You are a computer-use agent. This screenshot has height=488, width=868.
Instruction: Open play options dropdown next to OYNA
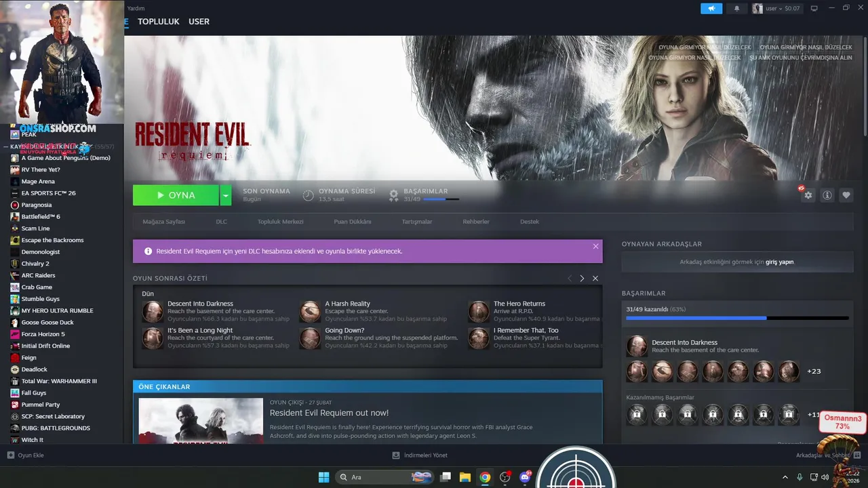coord(226,195)
